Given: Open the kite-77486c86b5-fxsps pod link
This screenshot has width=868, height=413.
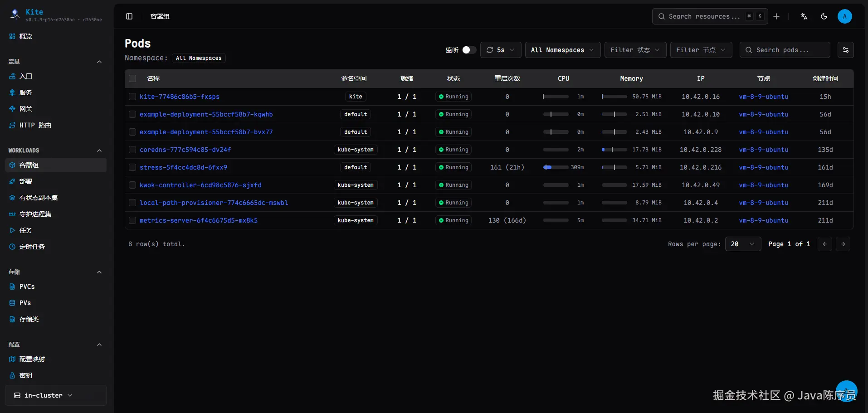Looking at the screenshot, I should click(x=180, y=97).
